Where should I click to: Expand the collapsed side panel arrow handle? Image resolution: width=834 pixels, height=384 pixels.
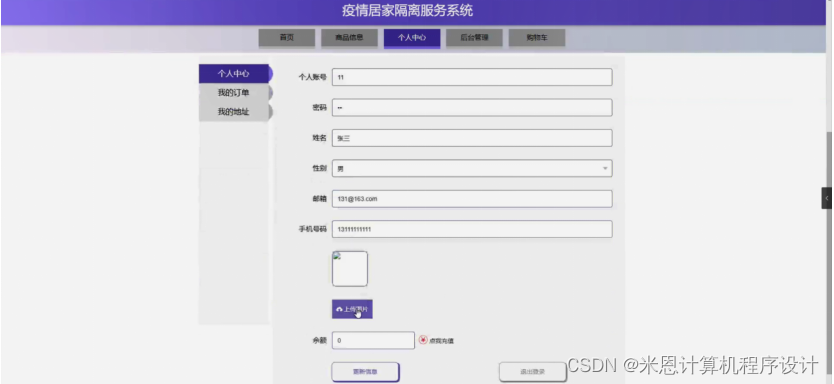click(827, 198)
